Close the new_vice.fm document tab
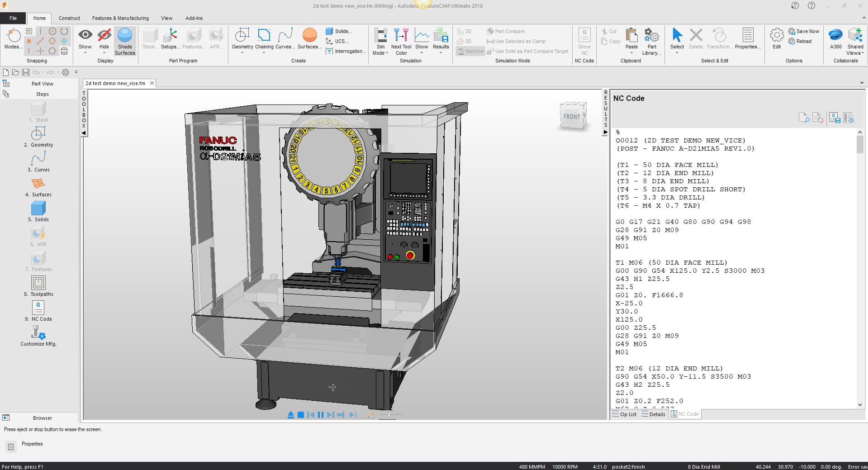868x470 pixels. [x=152, y=83]
